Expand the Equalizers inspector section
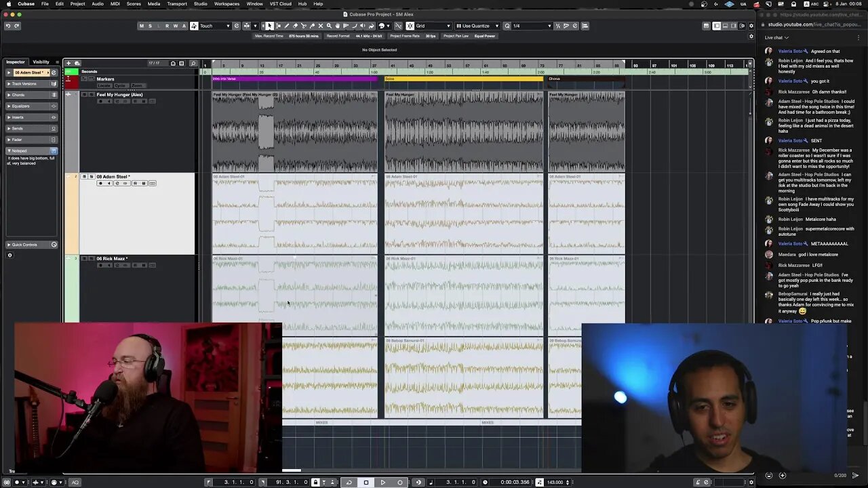This screenshot has width=868, height=488. (x=31, y=106)
